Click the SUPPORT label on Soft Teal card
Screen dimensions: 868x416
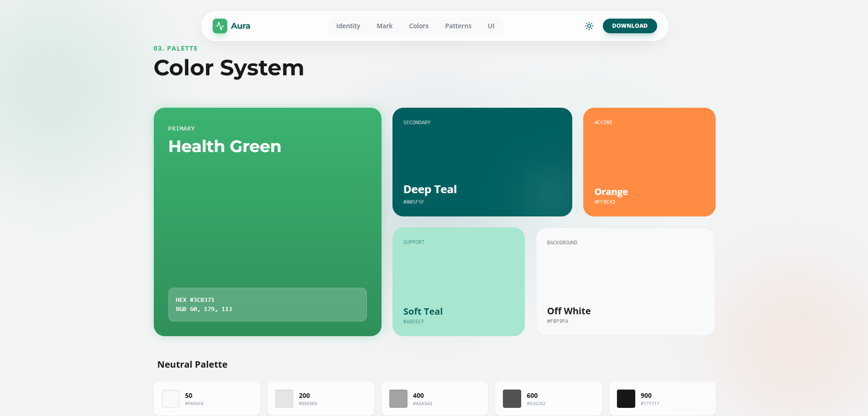[x=414, y=242]
